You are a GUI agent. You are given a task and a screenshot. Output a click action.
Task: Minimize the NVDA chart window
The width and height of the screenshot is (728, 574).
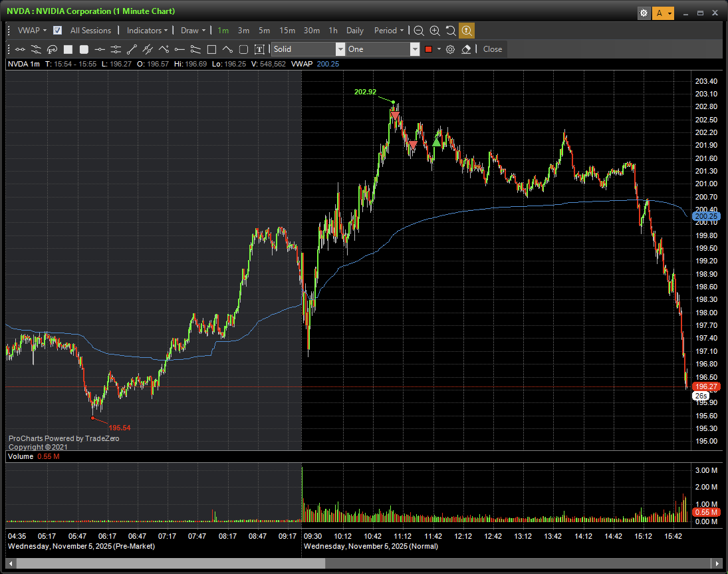click(x=685, y=13)
